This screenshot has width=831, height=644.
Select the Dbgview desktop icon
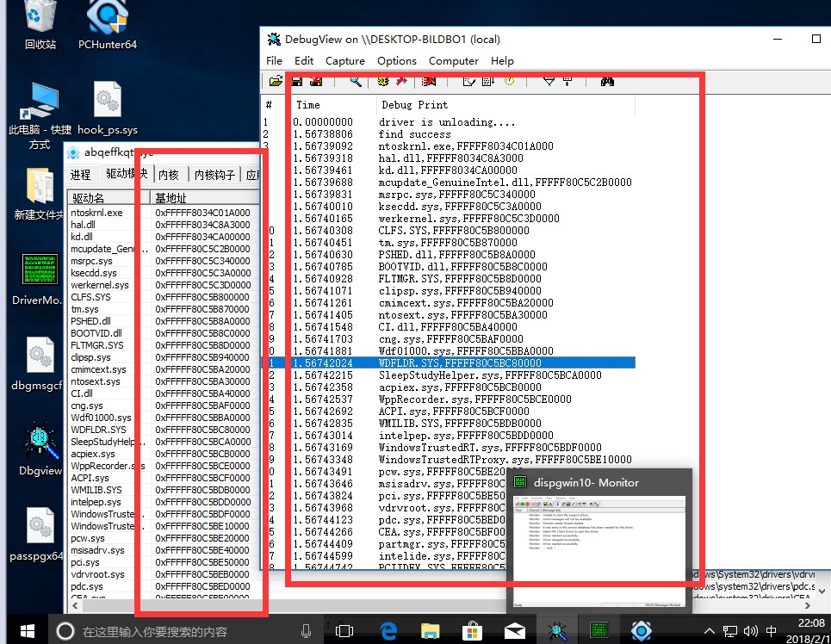coord(40,449)
